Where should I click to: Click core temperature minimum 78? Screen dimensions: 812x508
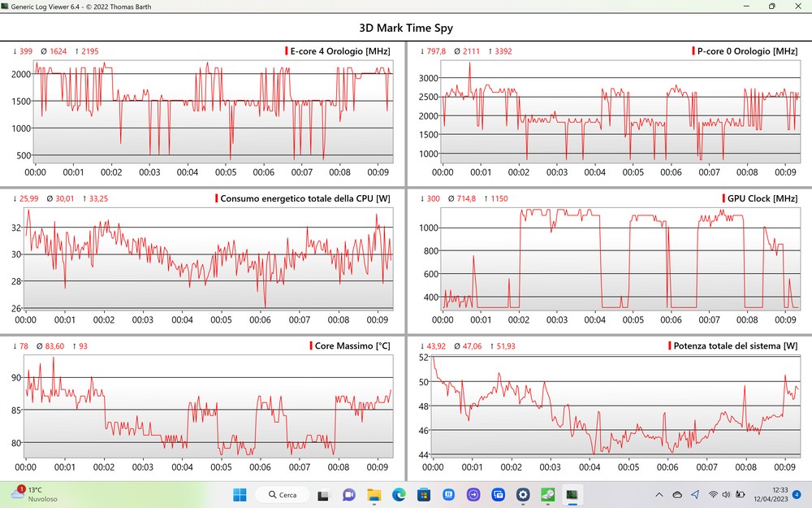click(x=24, y=346)
